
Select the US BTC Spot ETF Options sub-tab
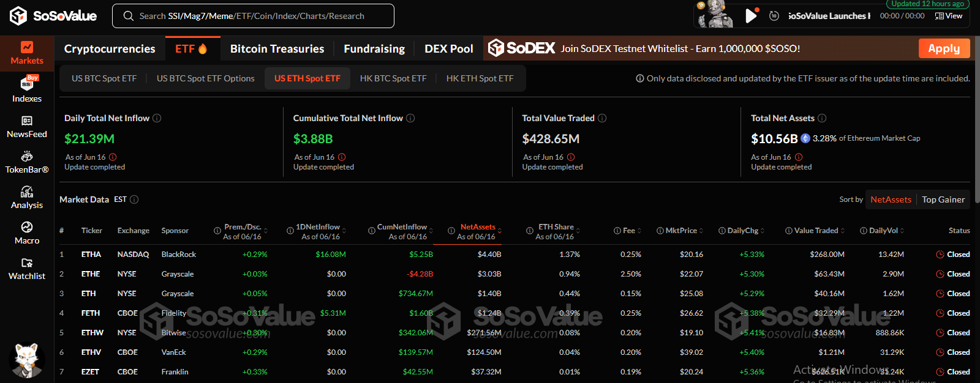[205, 78]
